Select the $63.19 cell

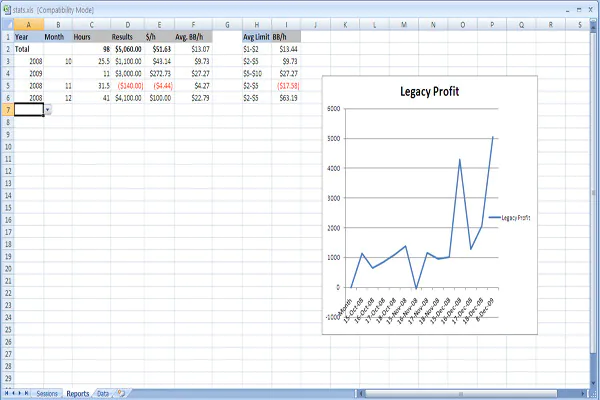[286, 98]
